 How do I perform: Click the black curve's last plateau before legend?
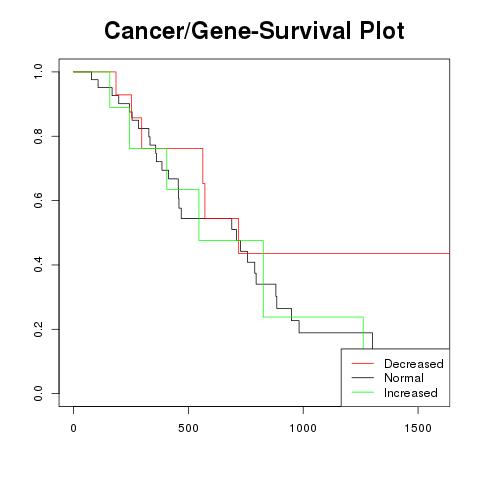pyautogui.click(x=336, y=333)
